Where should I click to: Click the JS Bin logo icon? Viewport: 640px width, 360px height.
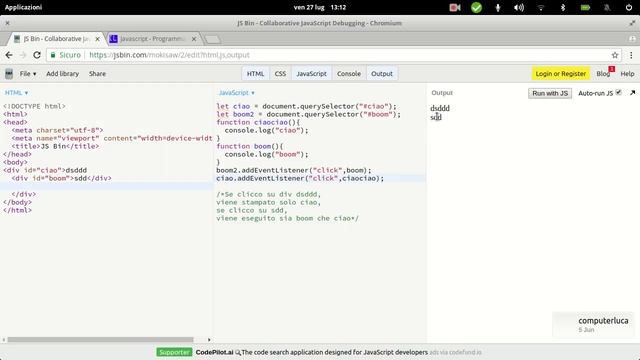[9, 74]
